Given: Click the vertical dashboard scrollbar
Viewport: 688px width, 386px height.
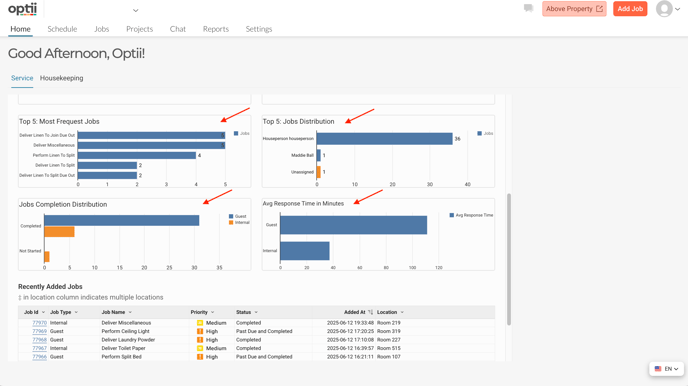Looking at the screenshot, I should click(x=509, y=259).
